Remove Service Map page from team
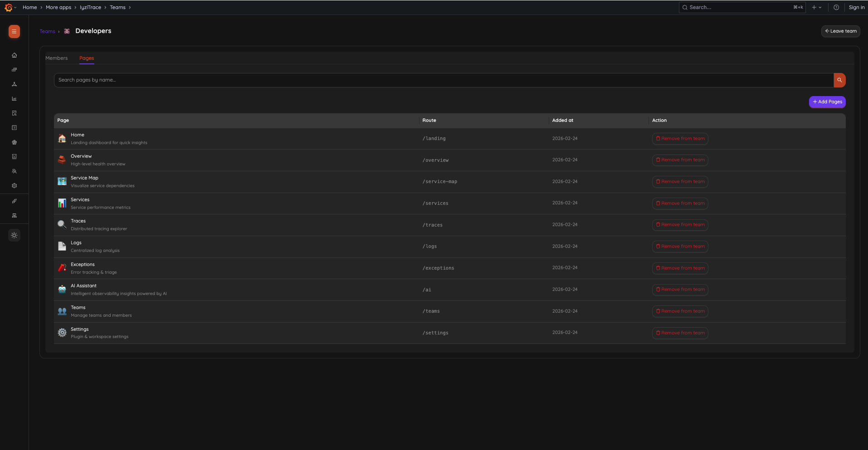Image resolution: width=868 pixels, height=450 pixels. [680, 182]
